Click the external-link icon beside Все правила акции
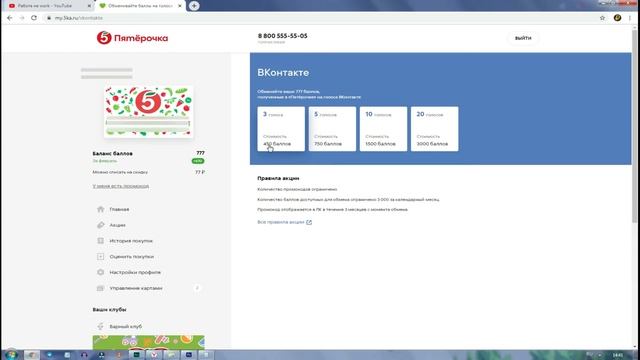Image resolution: width=640 pixels, height=360 pixels. click(309, 222)
